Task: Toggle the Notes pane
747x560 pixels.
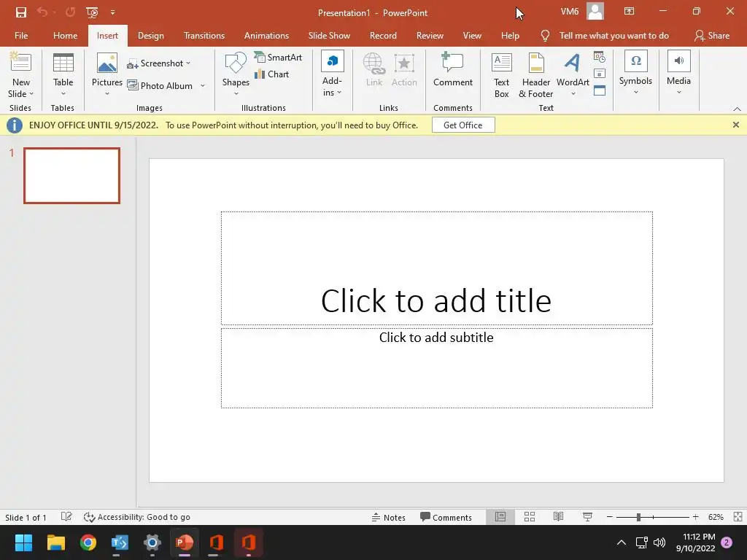Action: pyautogui.click(x=388, y=517)
